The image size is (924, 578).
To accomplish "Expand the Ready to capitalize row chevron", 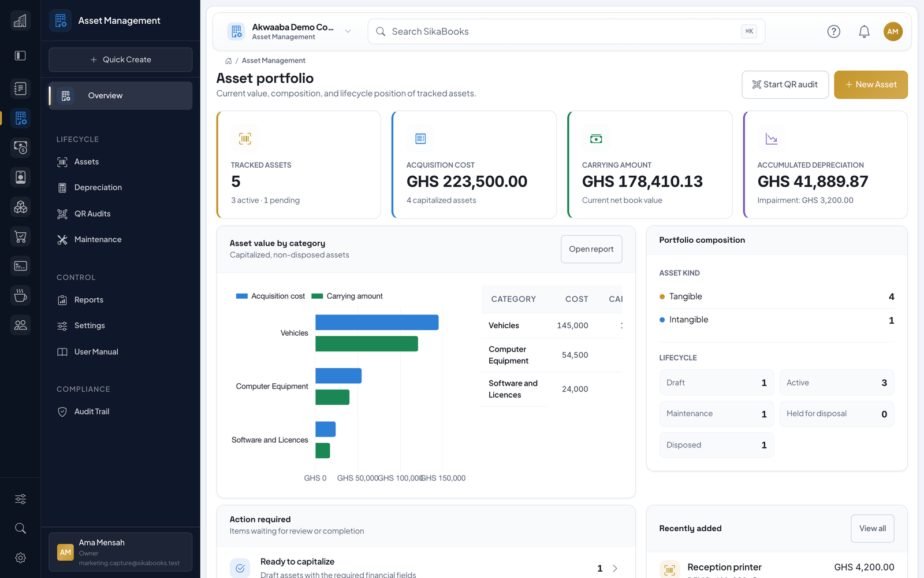I will pos(615,568).
